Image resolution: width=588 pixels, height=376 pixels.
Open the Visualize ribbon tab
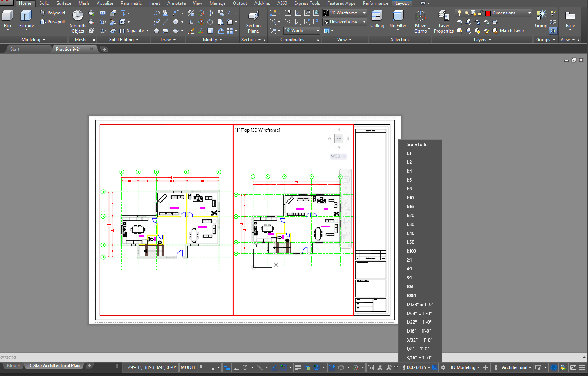tap(105, 3)
